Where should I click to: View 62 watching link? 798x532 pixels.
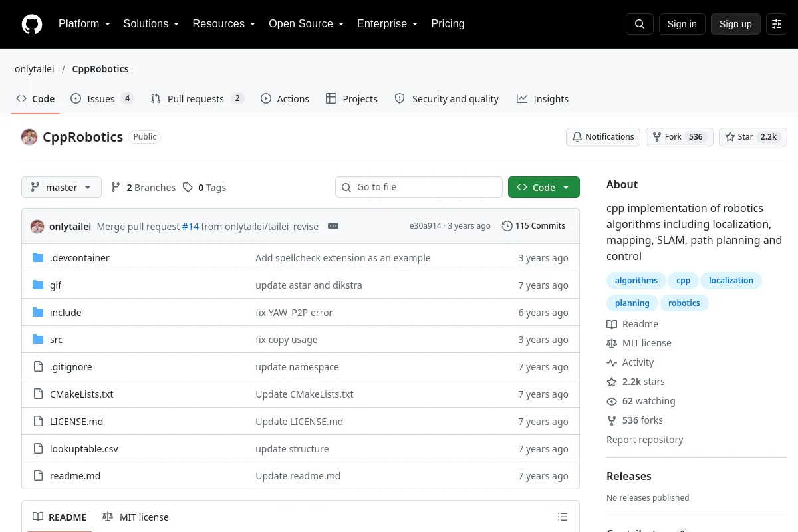[x=641, y=401]
